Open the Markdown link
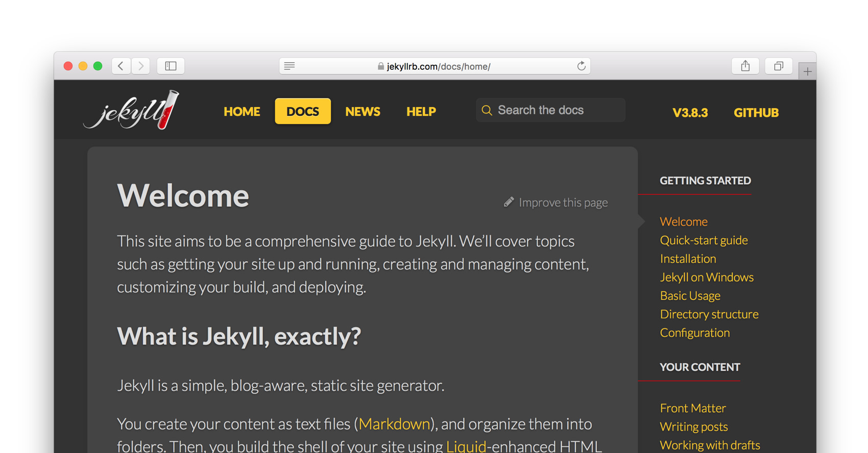 [395, 424]
